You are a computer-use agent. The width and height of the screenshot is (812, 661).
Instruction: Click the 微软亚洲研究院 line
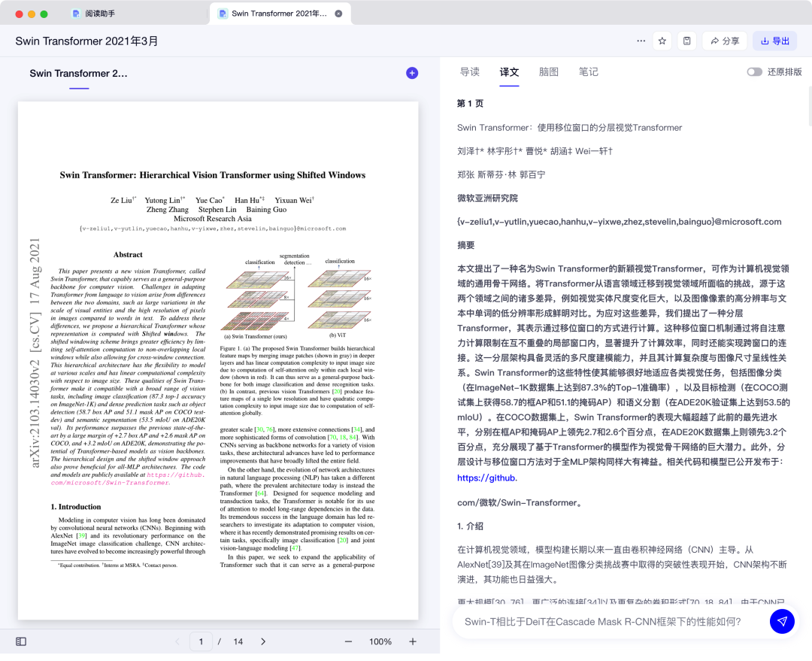(x=487, y=198)
